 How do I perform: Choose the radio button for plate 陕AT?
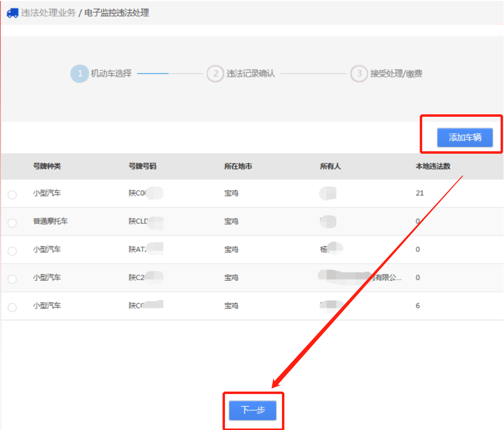point(12,251)
